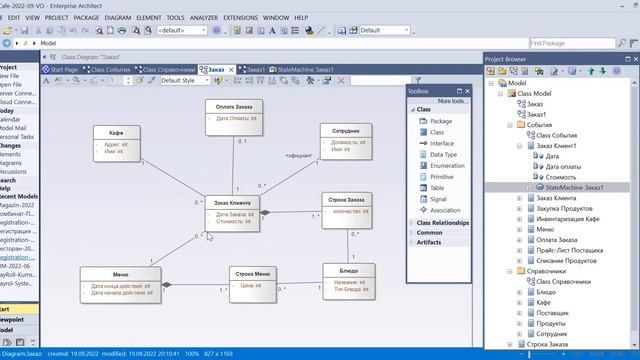The height and width of the screenshot is (360, 640).
Task: Click the search icon next to Find Package
Action: pyautogui.click(x=622, y=43)
